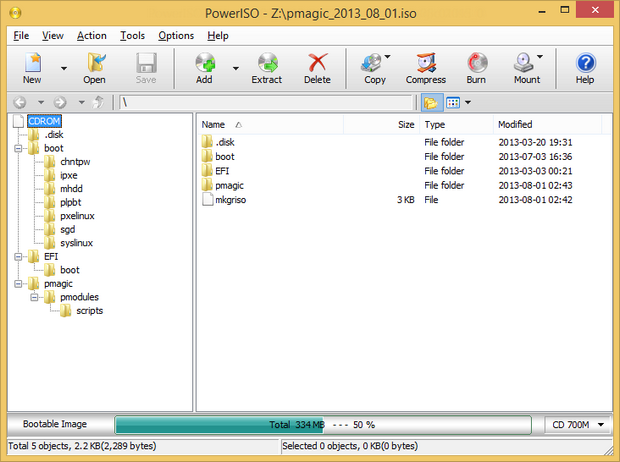The image size is (620, 462).
Task: Click the New image toolbar icon
Action: (33, 63)
